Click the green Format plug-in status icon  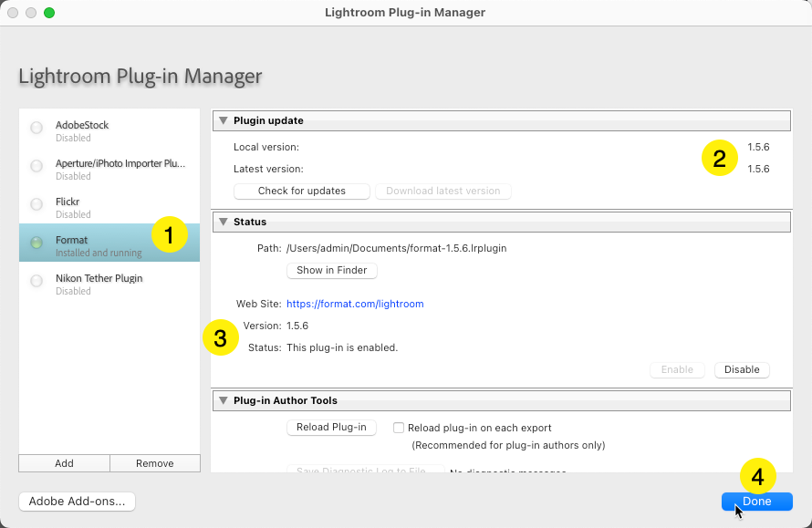coord(36,243)
